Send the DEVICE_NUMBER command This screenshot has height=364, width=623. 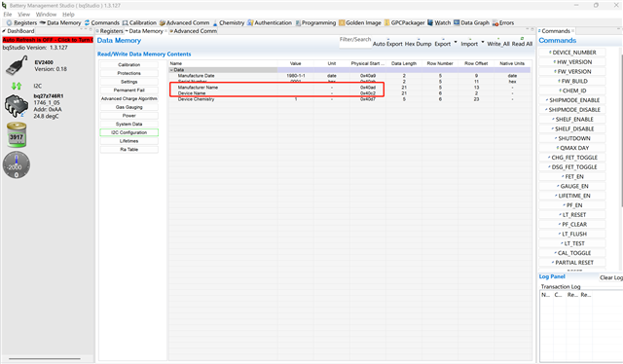pos(572,53)
